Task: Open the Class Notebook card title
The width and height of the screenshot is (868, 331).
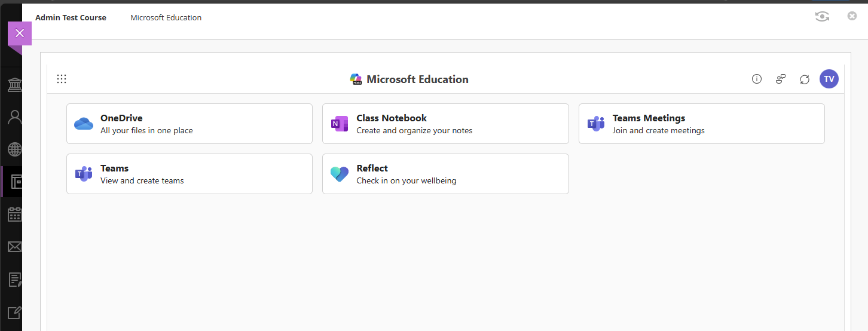Action: pos(392,118)
